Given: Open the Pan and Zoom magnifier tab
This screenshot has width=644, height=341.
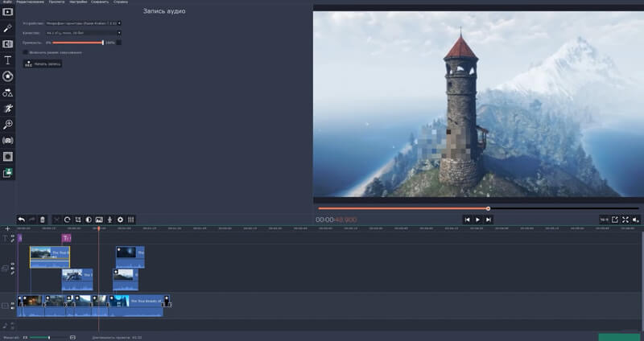Looking at the screenshot, I should pyautogui.click(x=7, y=125).
